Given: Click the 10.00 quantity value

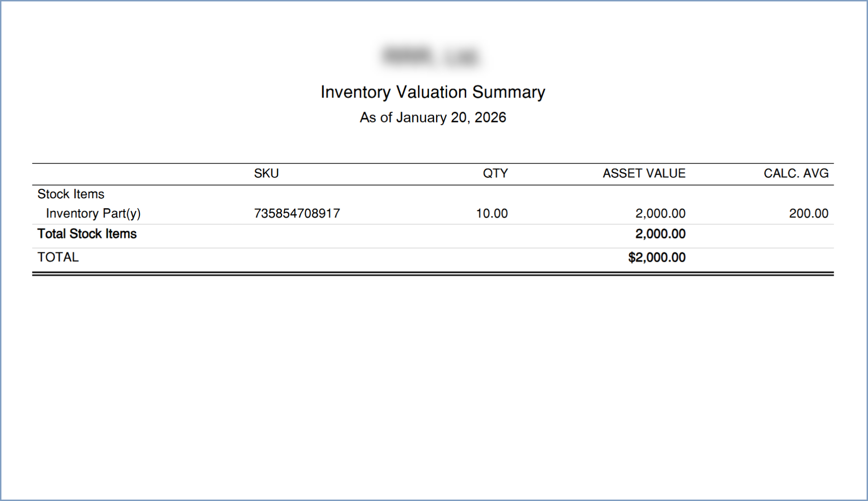Looking at the screenshot, I should click(491, 214).
